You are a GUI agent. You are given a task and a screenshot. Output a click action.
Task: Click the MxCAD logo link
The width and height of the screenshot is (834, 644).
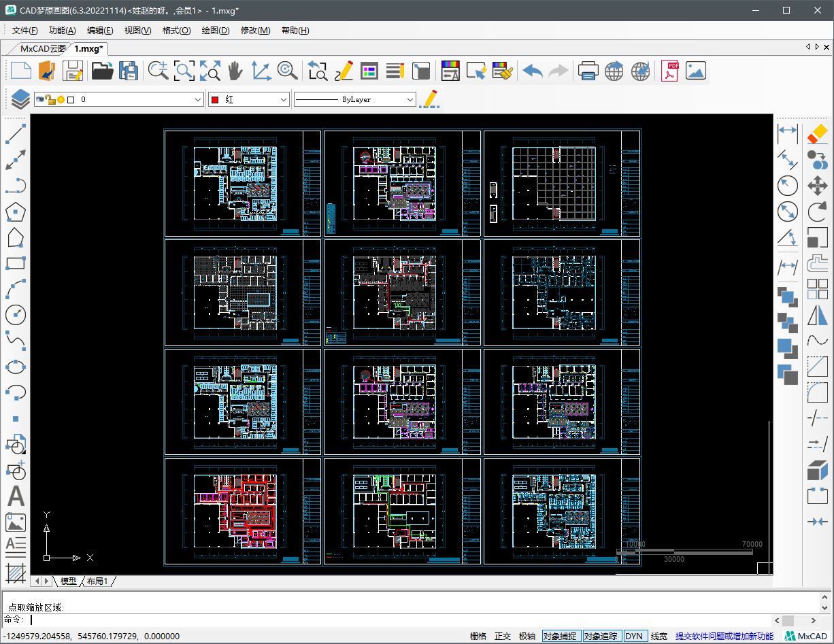point(806,636)
